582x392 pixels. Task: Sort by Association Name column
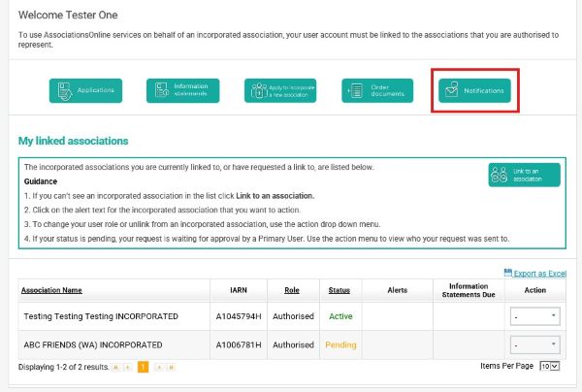point(51,290)
